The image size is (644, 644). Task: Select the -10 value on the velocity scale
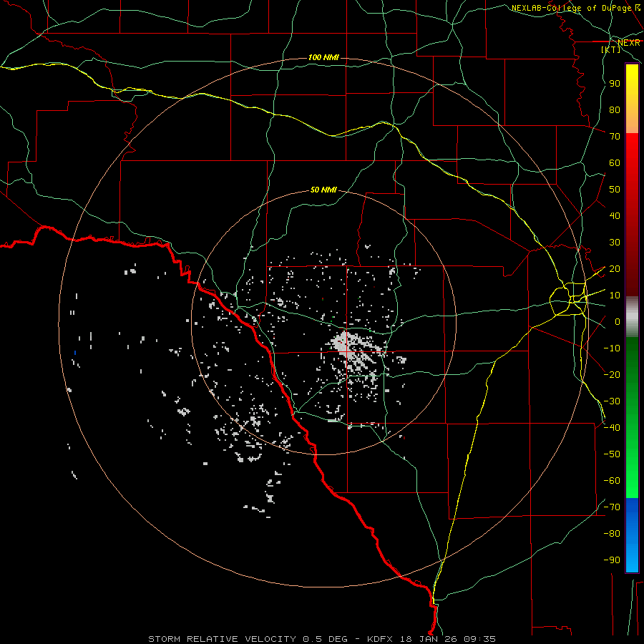point(612,348)
